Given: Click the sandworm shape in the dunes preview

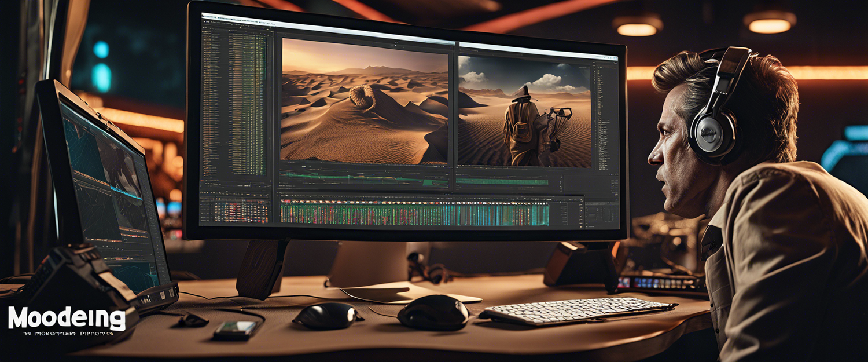Looking at the screenshot, I should (363, 97).
